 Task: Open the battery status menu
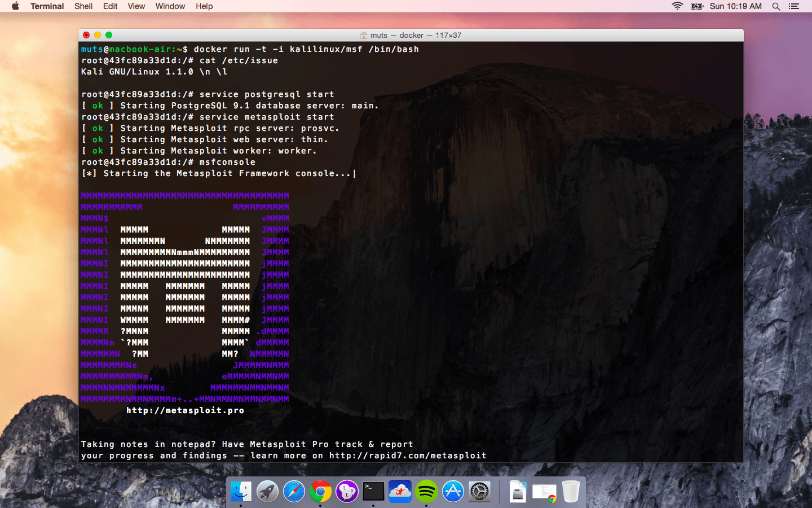click(697, 6)
